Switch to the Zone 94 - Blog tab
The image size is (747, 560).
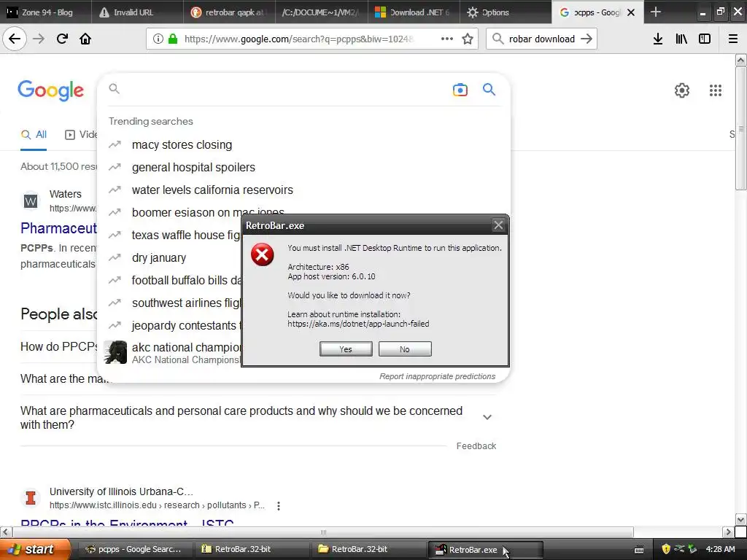46,12
